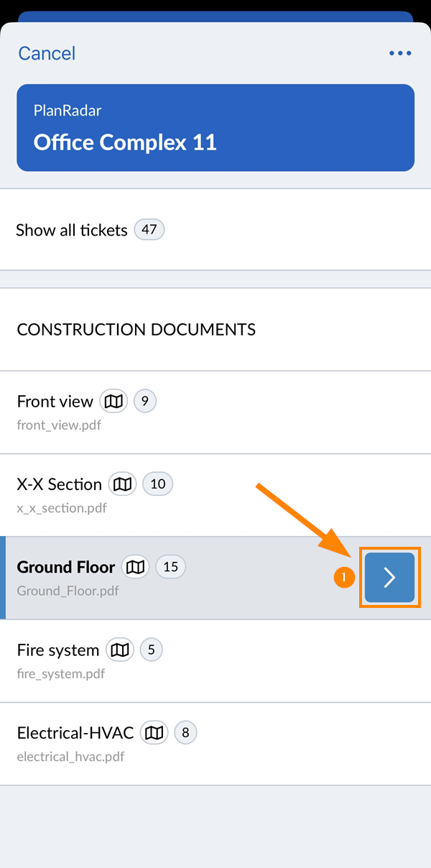This screenshot has width=431, height=868.
Task: Click the map icon beside Front view
Action: [113, 402]
